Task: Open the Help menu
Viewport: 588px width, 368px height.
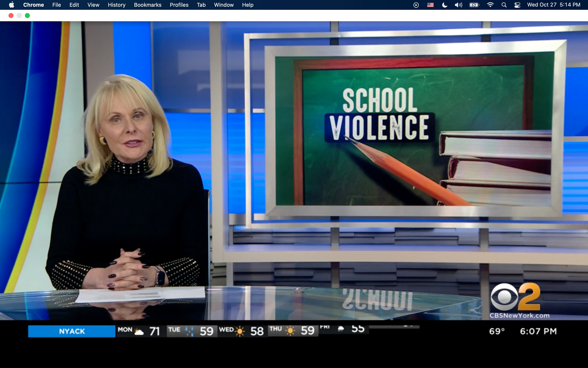Action: pos(248,5)
